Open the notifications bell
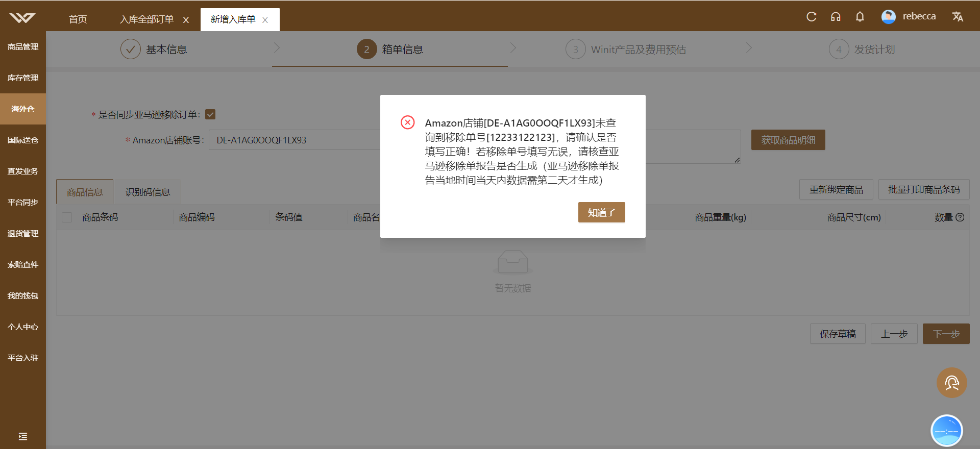This screenshot has width=980, height=449. pos(860,16)
